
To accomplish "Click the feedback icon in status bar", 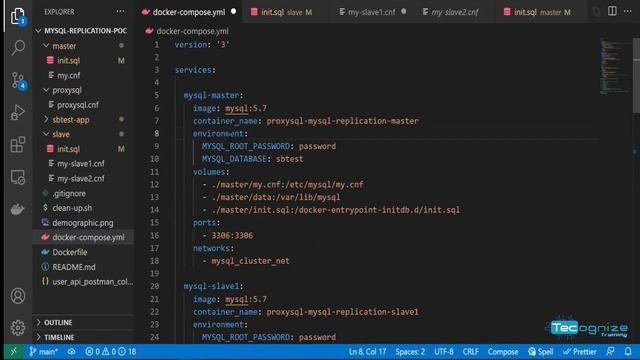I will tap(611, 351).
